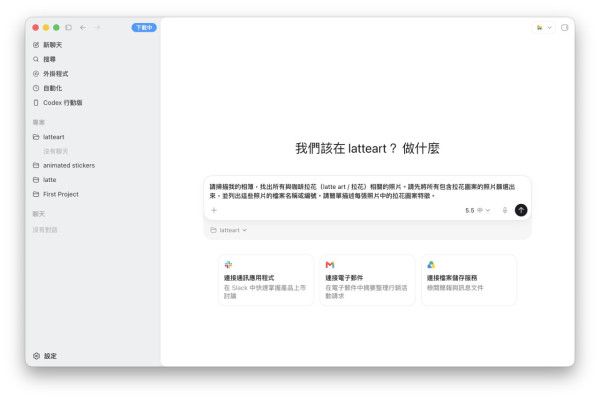Click the blue download status pill
Image resolution: width=600 pixels, height=400 pixels.
(144, 28)
